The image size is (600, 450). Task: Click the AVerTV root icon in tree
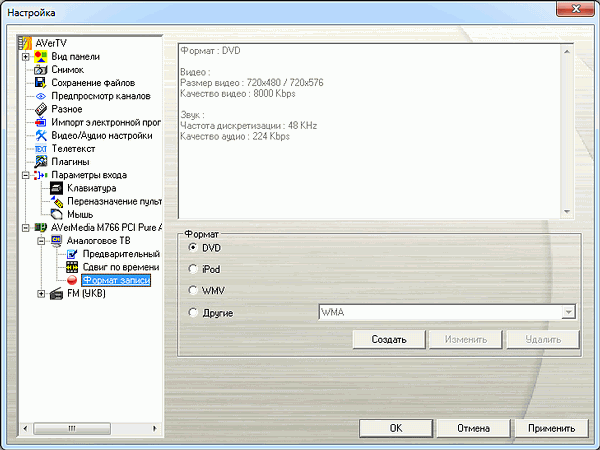[x=26, y=43]
